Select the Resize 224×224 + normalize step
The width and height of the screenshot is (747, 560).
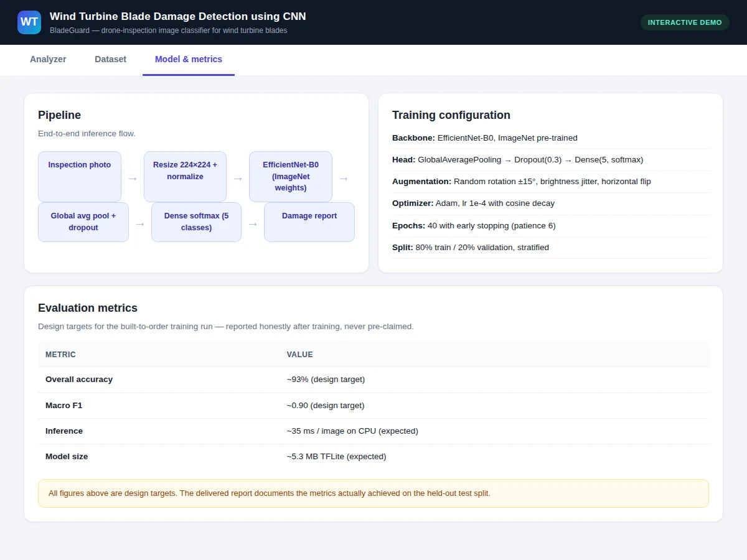tap(185, 177)
